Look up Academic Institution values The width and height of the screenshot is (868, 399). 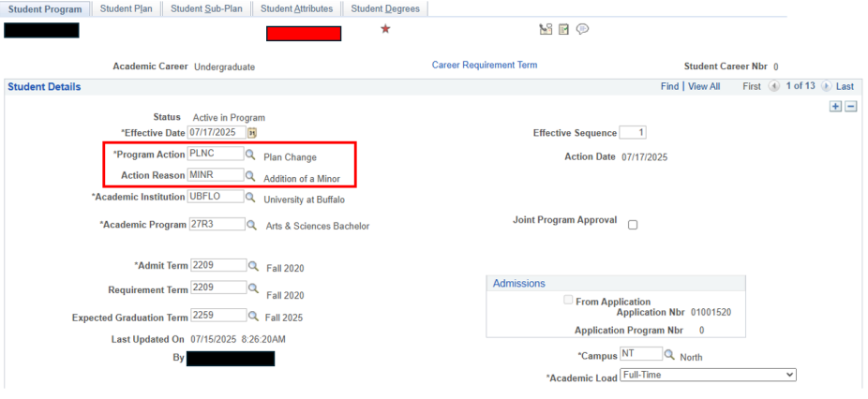coord(250,197)
